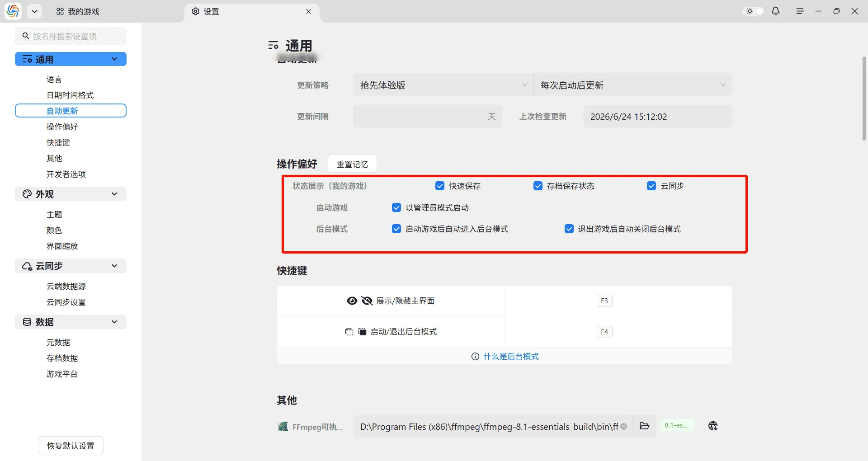The image size is (868, 461).
Task: Open the dropdown arrow beside the app logo
Action: click(34, 11)
